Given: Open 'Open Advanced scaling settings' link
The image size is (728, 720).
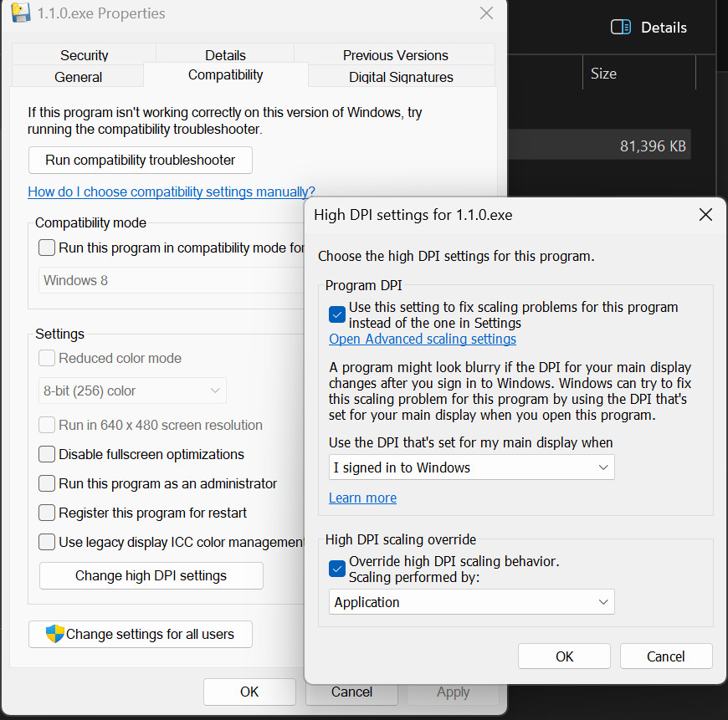Looking at the screenshot, I should point(423,340).
